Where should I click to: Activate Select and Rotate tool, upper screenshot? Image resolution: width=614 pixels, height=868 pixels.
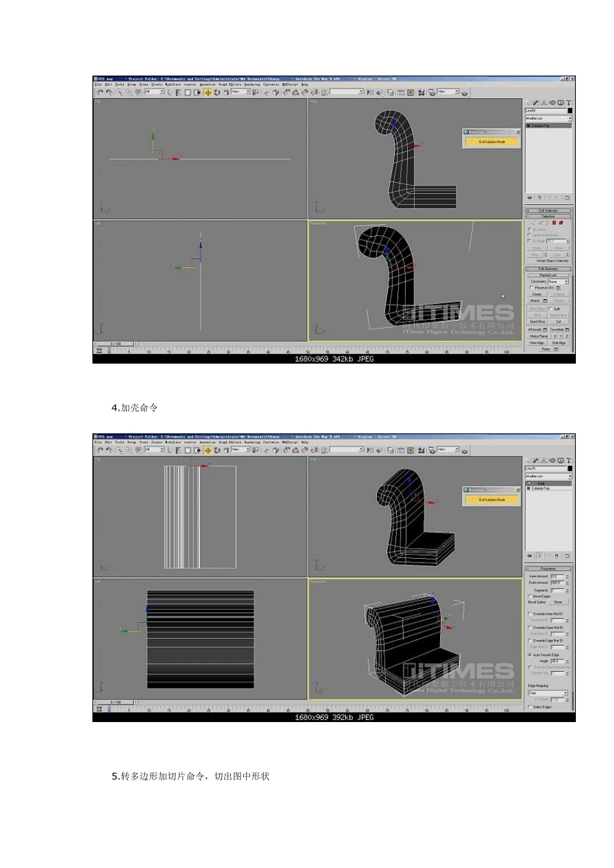(217, 92)
